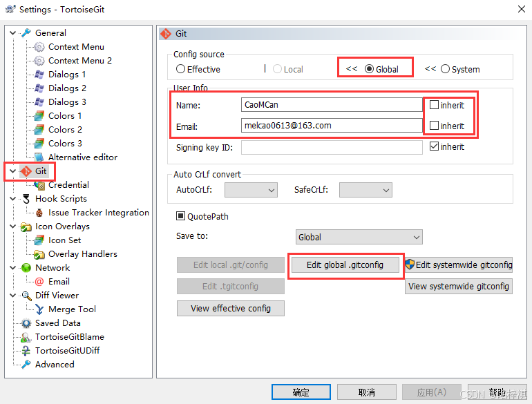Confirm settings with 确定 button
Image resolution: width=532 pixels, height=404 pixels.
coord(301,392)
